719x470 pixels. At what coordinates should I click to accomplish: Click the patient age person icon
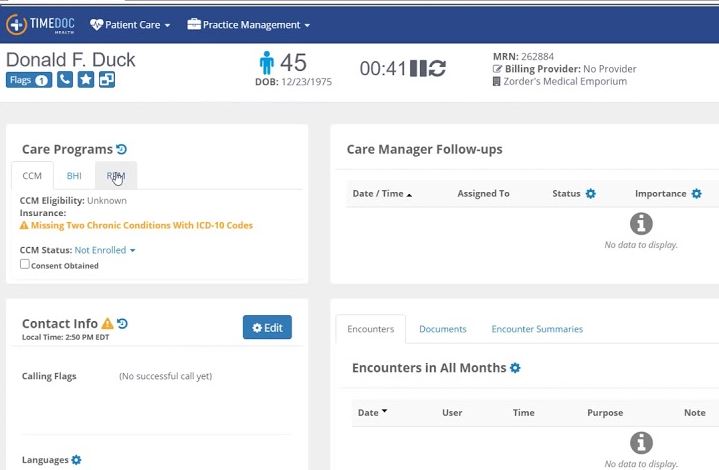[x=266, y=63]
